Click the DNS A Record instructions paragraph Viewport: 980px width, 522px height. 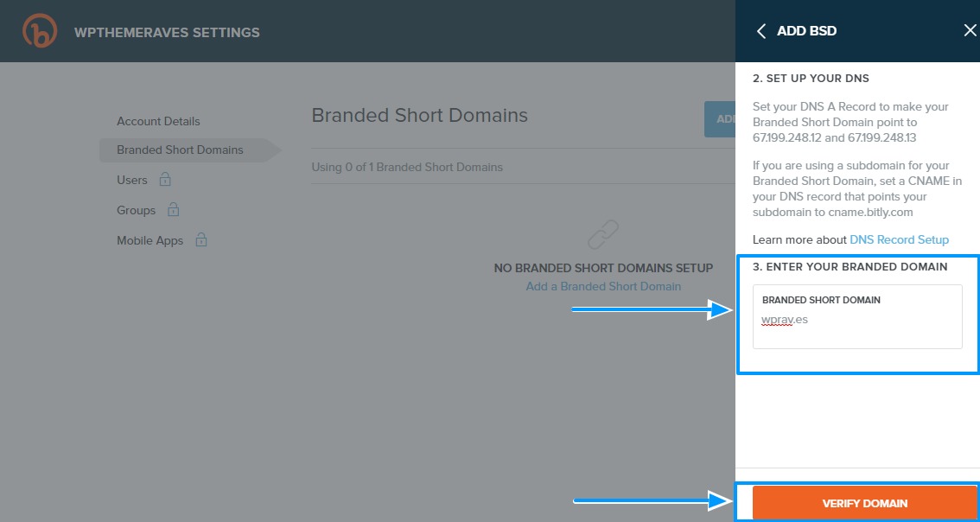(x=850, y=122)
